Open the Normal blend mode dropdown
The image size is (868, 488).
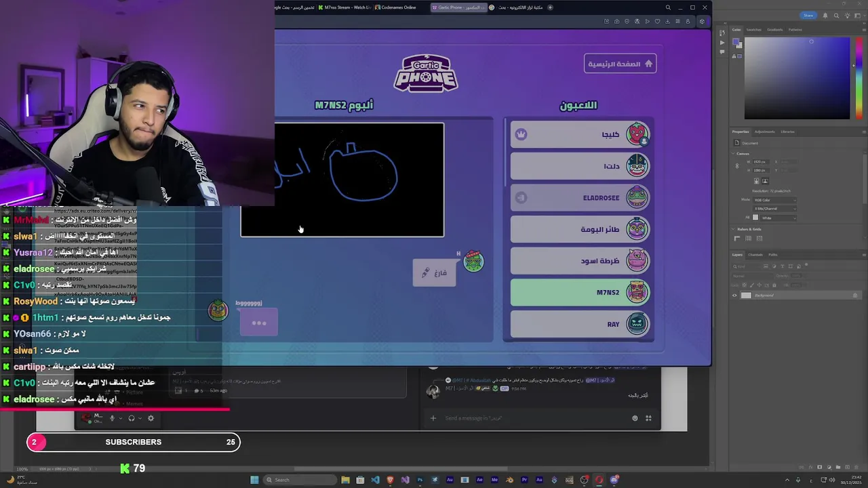(x=752, y=276)
